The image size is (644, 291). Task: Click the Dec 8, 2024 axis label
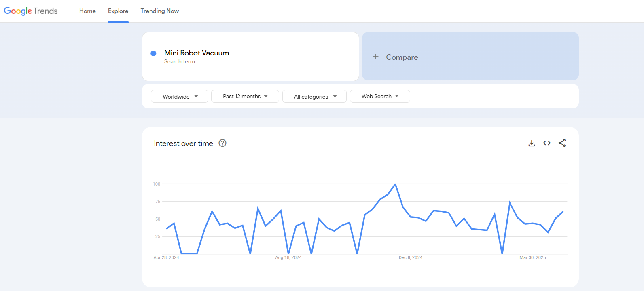click(411, 257)
